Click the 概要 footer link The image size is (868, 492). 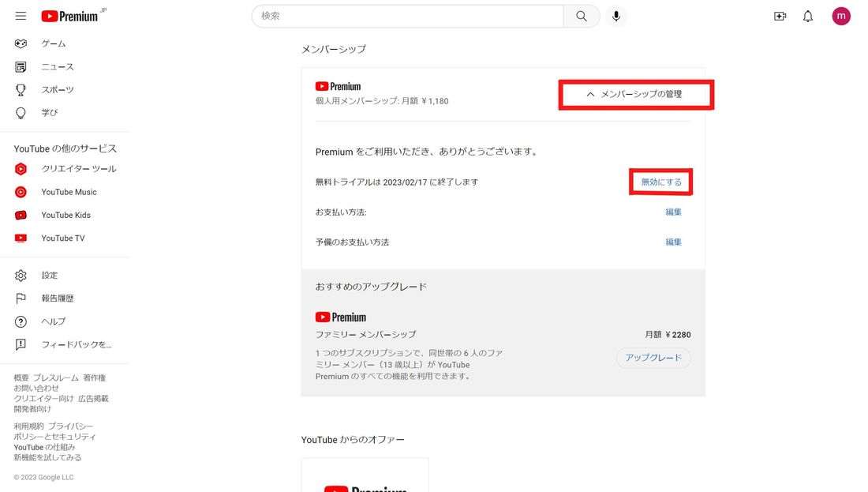click(x=21, y=377)
